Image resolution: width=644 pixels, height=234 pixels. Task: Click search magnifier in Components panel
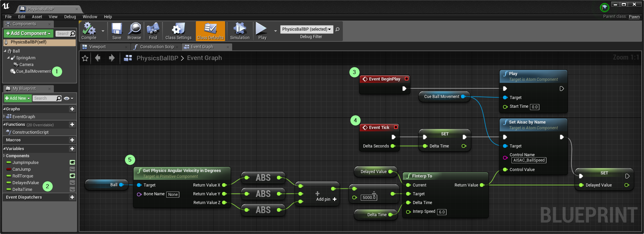coord(72,34)
